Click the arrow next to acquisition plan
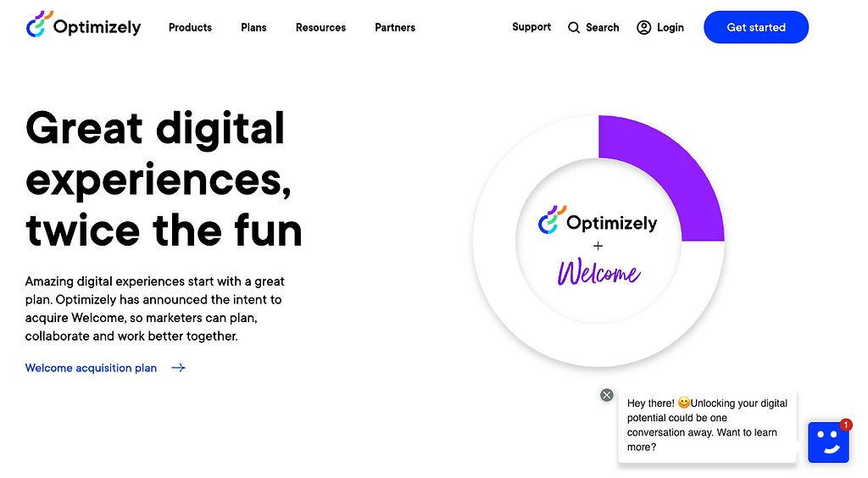This screenshot has width=868, height=478. [x=178, y=368]
